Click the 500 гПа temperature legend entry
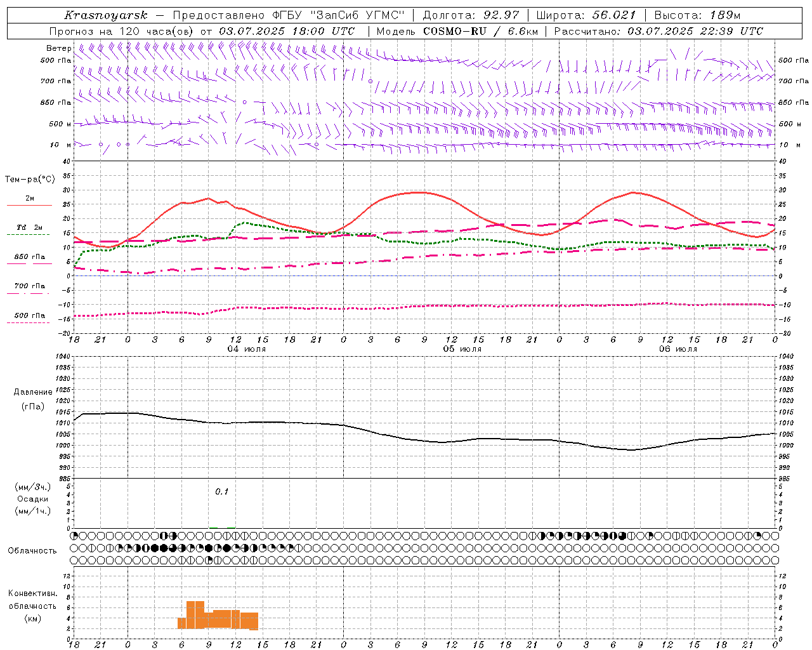The image size is (812, 650). (x=30, y=315)
